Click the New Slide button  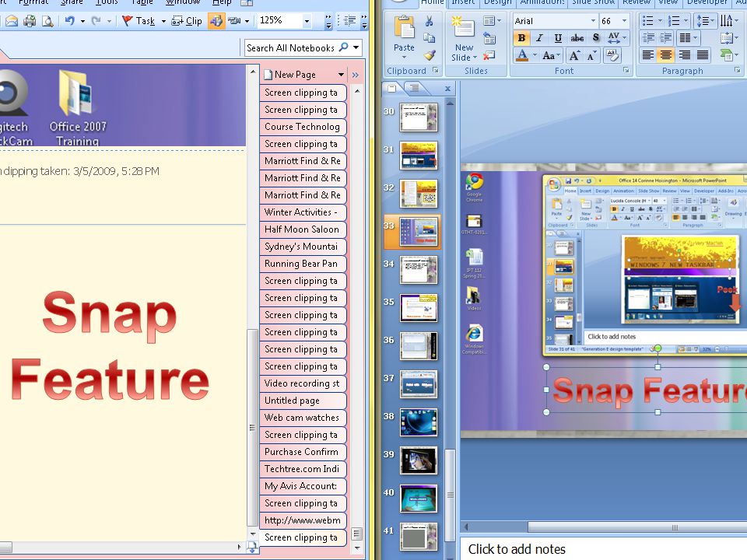(464, 39)
